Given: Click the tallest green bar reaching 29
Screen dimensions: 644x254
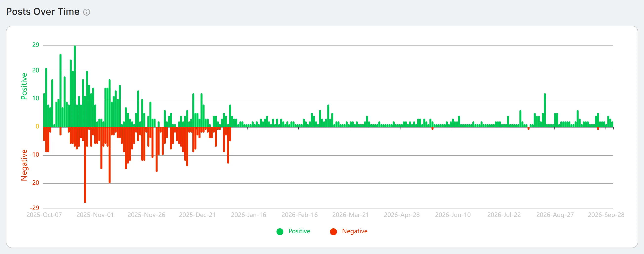Looking at the screenshot, I should pos(75,86).
